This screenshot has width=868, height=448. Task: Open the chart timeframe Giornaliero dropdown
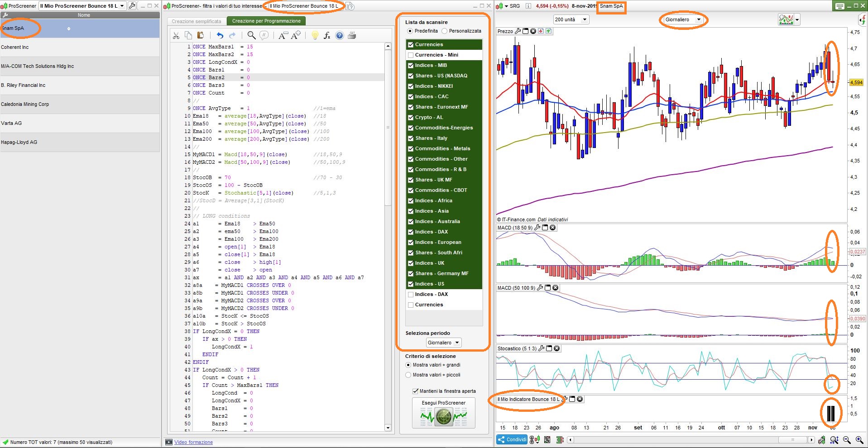[x=683, y=19]
